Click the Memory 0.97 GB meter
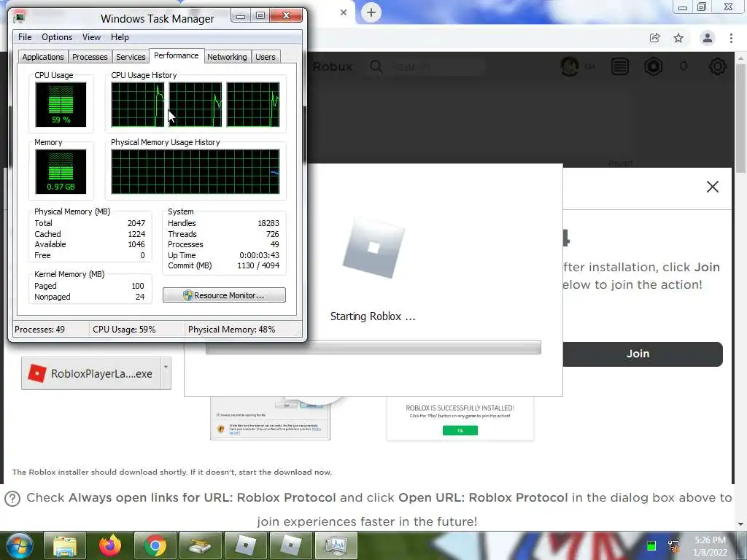The height and width of the screenshot is (560, 747). click(x=61, y=171)
